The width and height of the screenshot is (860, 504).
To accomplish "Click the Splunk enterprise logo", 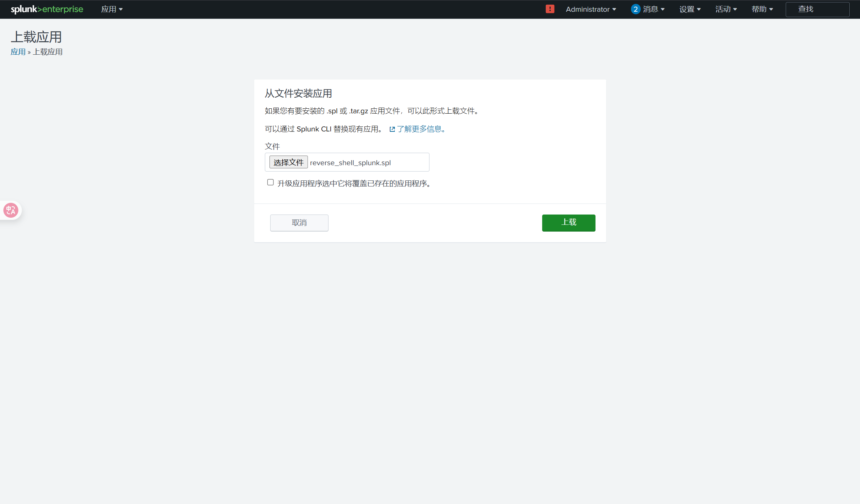I will click(x=47, y=9).
